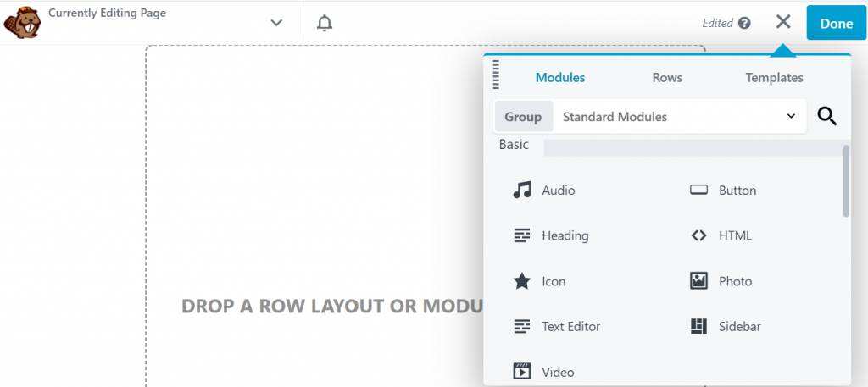Grab the panel drag handle grip
The width and height of the screenshot is (868, 387).
tap(496, 75)
